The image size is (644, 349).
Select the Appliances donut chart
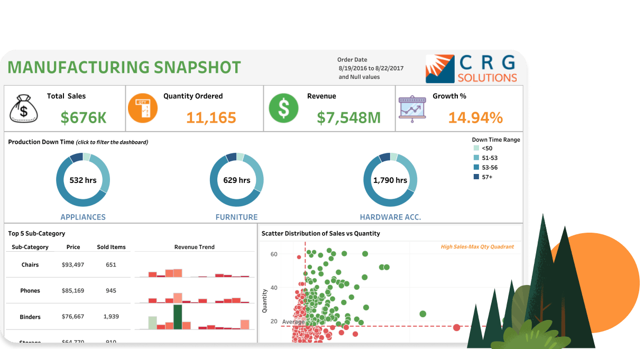[83, 180]
